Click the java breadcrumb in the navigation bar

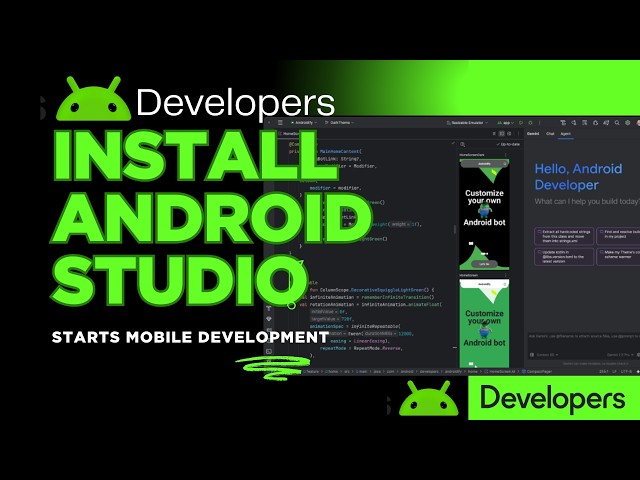[x=377, y=371]
